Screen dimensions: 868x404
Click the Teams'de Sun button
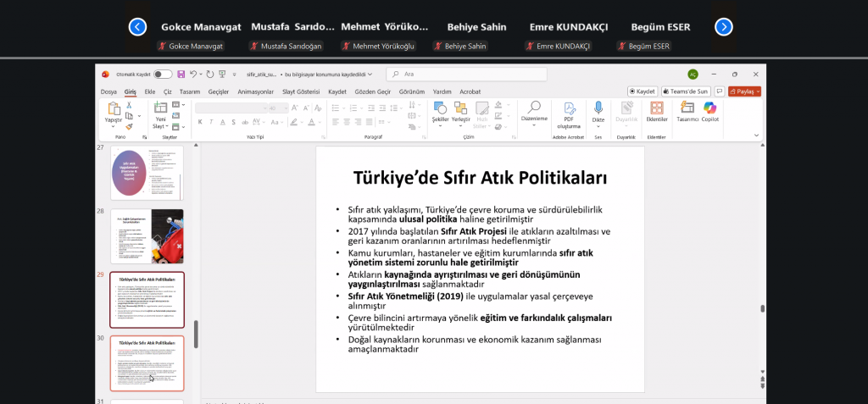pyautogui.click(x=684, y=91)
